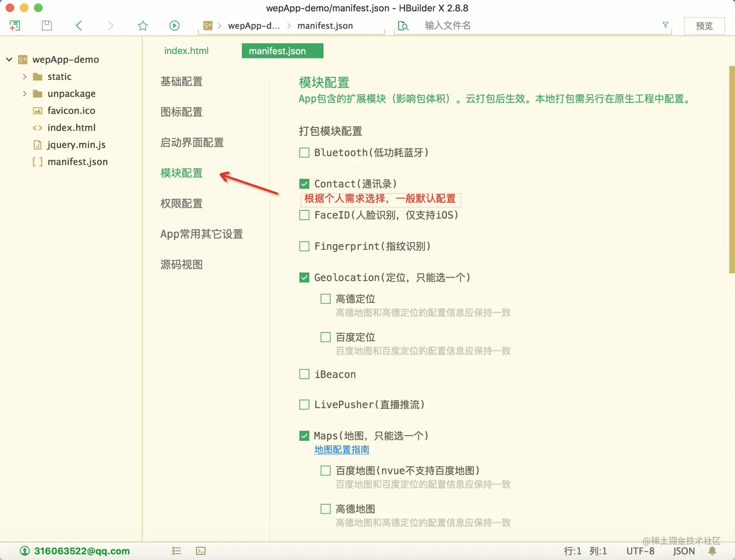This screenshot has height=560, width=735.
Task: Click the outline list icon in status bar
Action: [176, 551]
